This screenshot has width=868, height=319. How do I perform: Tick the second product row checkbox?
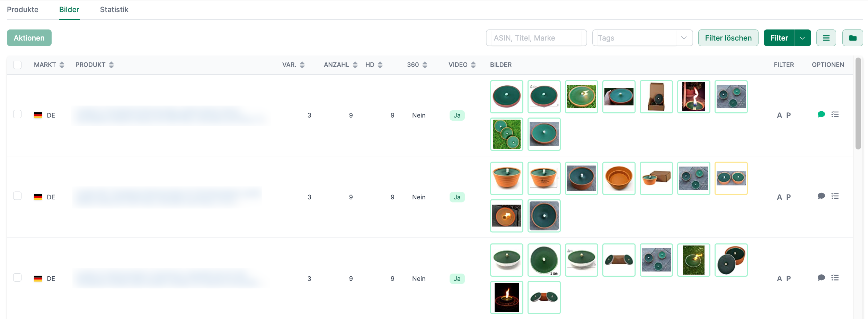(17, 196)
